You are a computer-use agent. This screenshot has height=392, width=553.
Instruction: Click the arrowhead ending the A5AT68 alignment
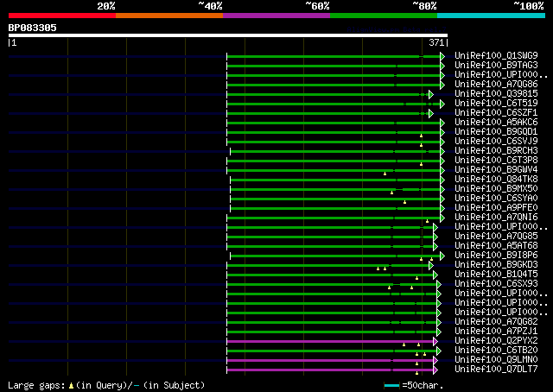click(435, 246)
